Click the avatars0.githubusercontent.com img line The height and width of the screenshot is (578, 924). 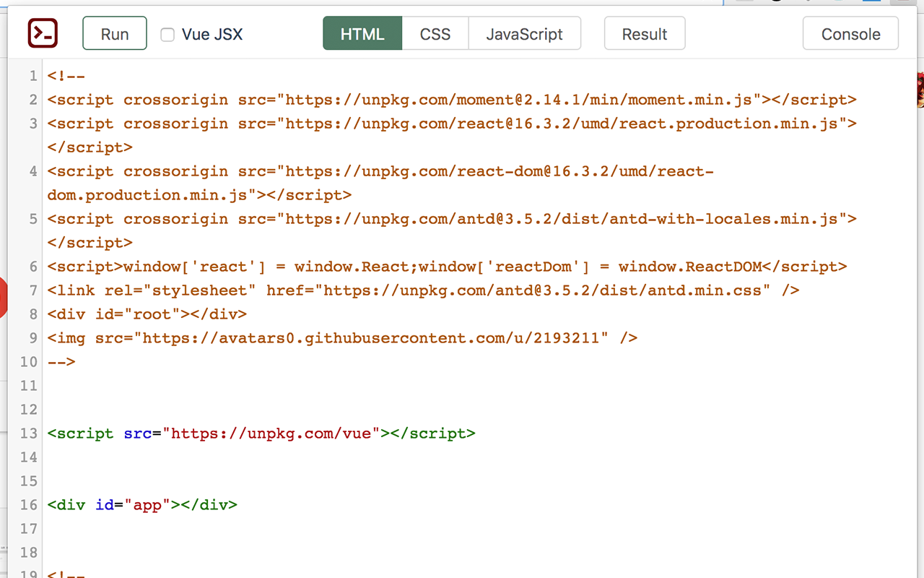(x=342, y=338)
